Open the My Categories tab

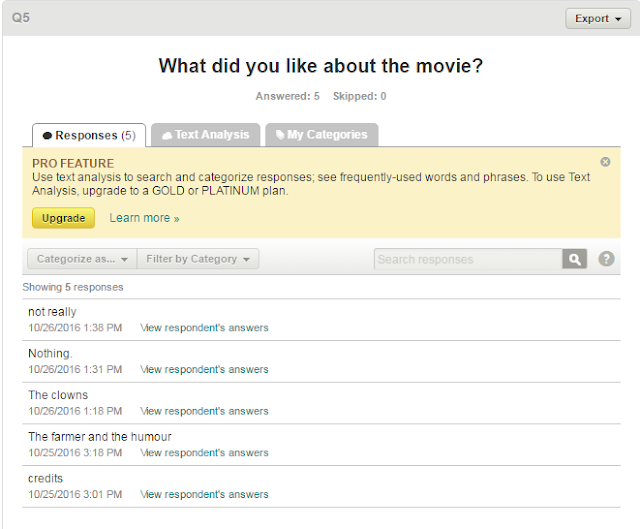321,135
